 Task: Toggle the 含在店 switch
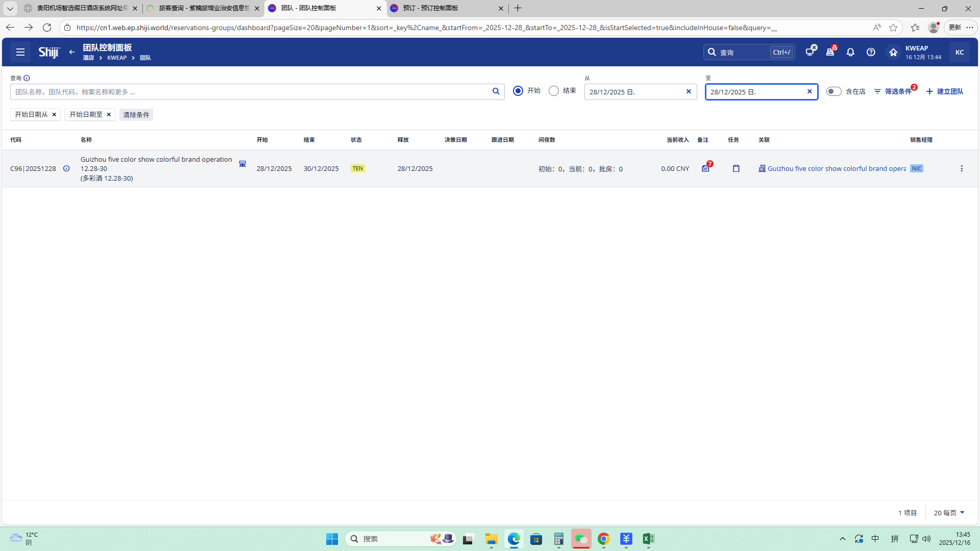tap(834, 91)
